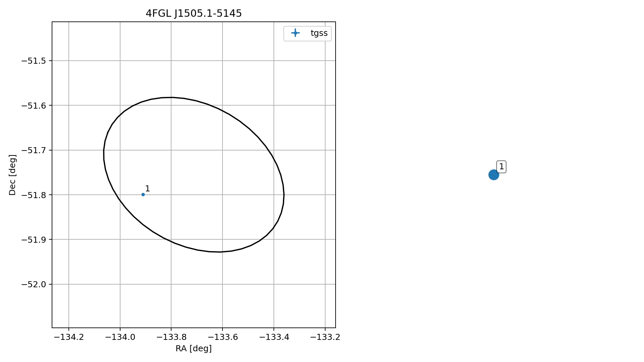Click the large blue marker on the right
This screenshot has height=362, width=644.
coord(493,175)
